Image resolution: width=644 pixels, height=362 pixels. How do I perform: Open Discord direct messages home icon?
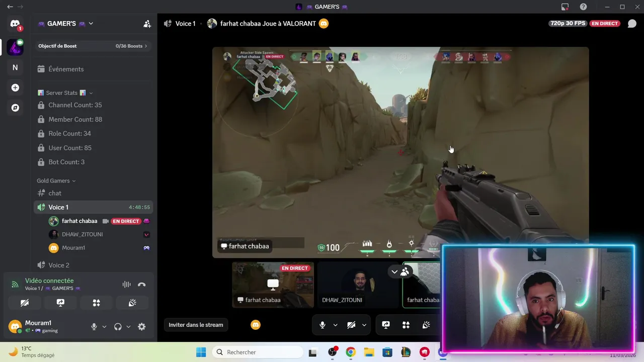(x=15, y=24)
